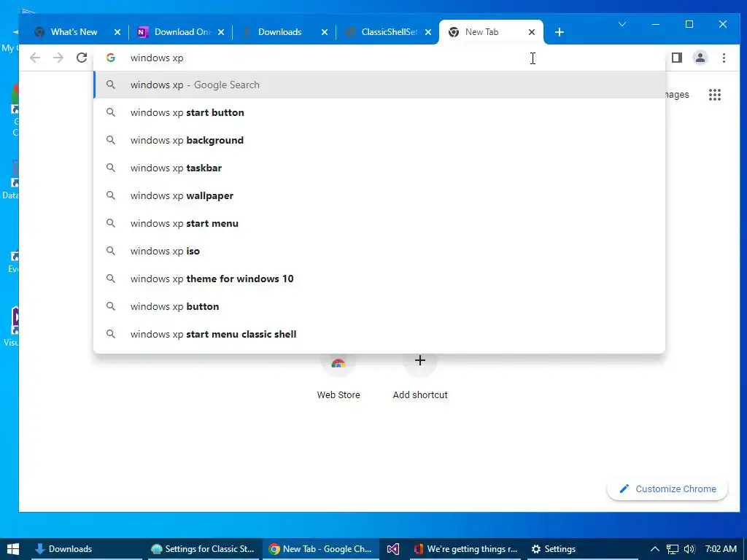Choose 'windows xp theme for windows 10'

click(379, 279)
